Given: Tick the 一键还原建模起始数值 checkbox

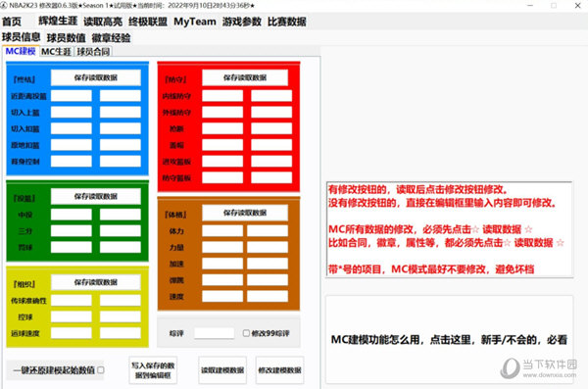Looking at the screenshot, I should click(x=101, y=369).
